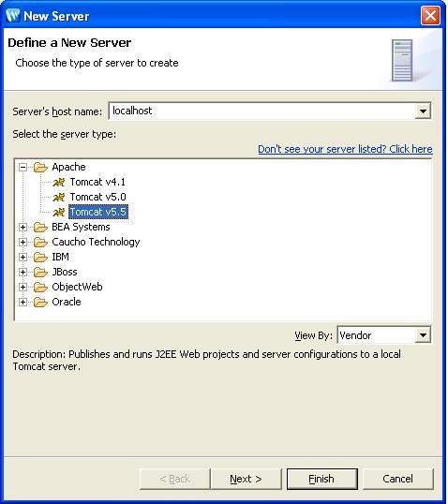Click the IBM folder icon

click(x=40, y=257)
